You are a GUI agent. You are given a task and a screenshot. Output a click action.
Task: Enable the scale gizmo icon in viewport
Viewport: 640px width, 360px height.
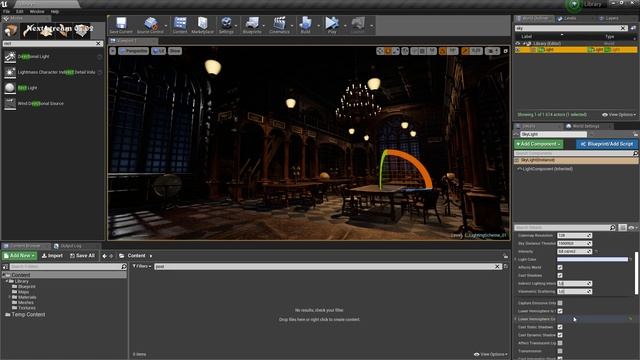(396, 51)
